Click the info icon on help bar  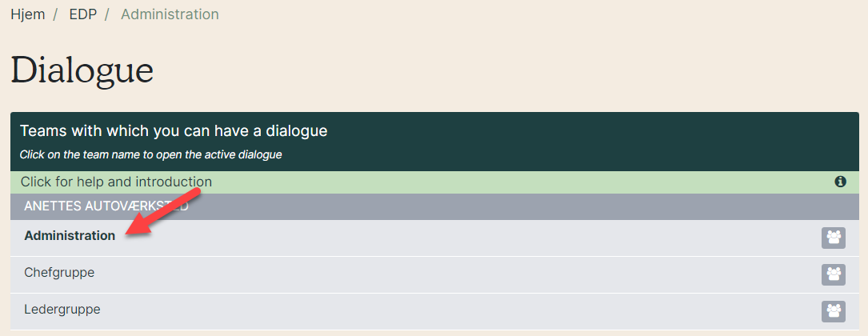pos(840,182)
